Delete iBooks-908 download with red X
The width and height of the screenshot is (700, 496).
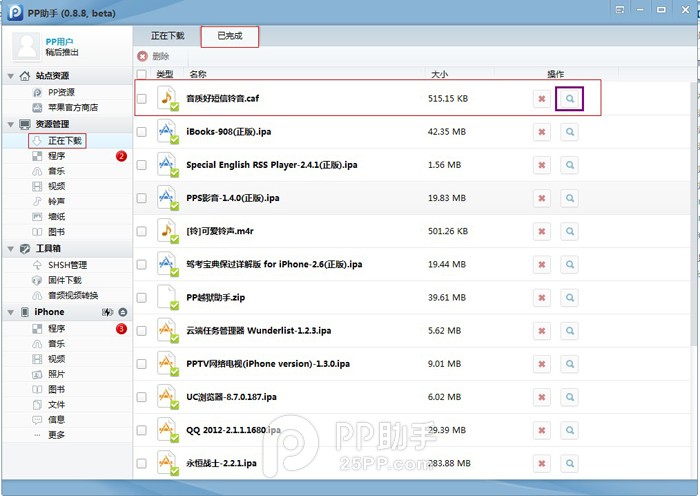tap(541, 132)
